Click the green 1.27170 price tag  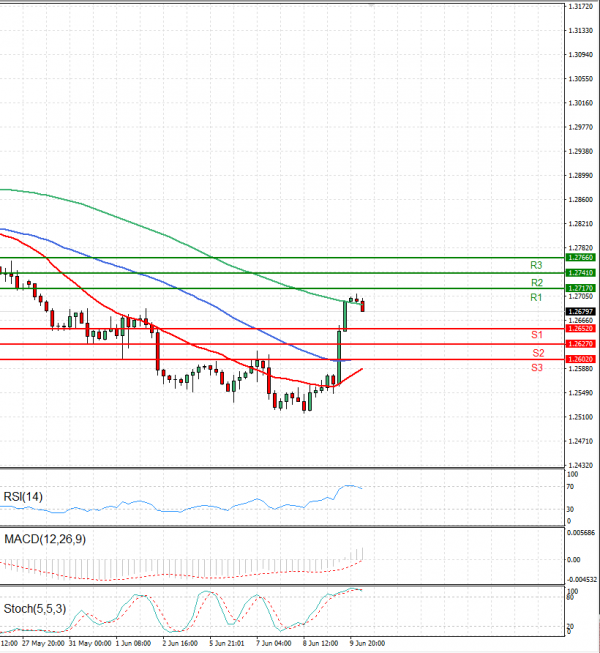(580, 288)
